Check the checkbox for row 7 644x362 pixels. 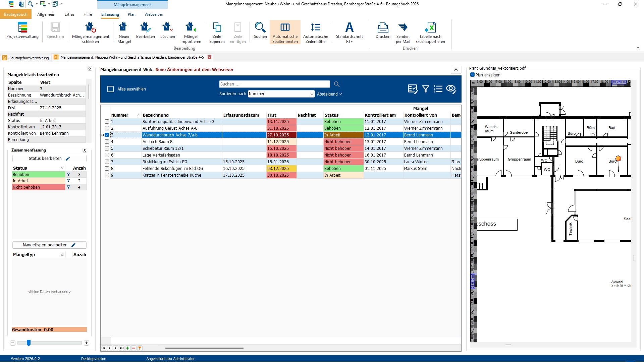pyautogui.click(x=107, y=162)
